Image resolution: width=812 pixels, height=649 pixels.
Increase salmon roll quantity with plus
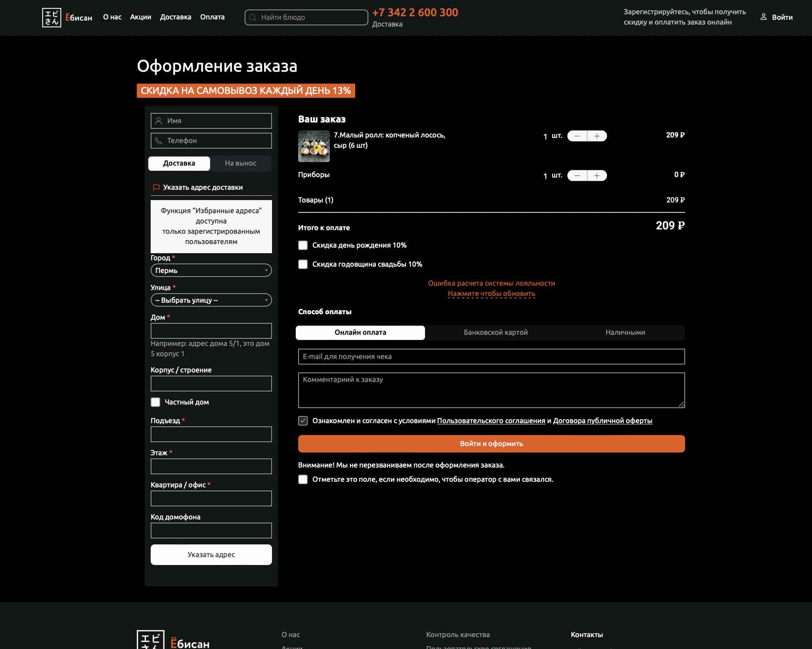click(597, 136)
